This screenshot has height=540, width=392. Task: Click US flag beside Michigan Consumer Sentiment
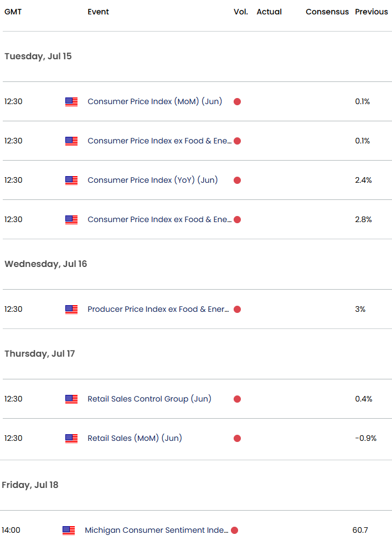[x=69, y=531]
